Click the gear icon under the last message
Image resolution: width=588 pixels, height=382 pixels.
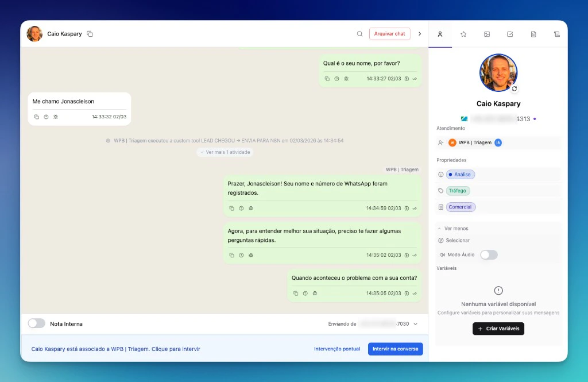coord(315,293)
